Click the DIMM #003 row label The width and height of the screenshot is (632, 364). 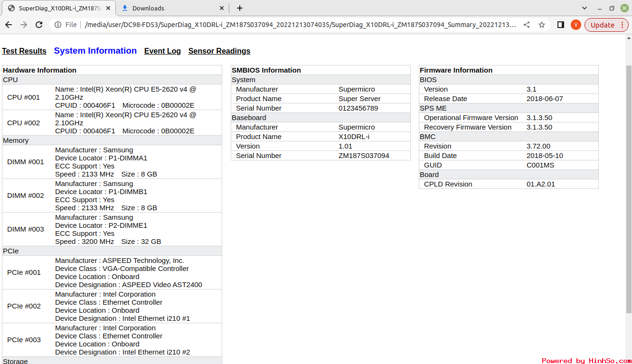coord(26,229)
